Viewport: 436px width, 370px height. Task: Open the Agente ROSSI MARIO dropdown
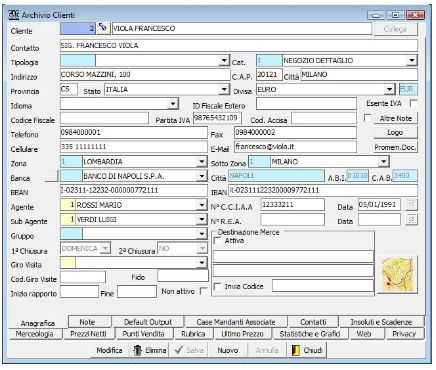[202, 205]
